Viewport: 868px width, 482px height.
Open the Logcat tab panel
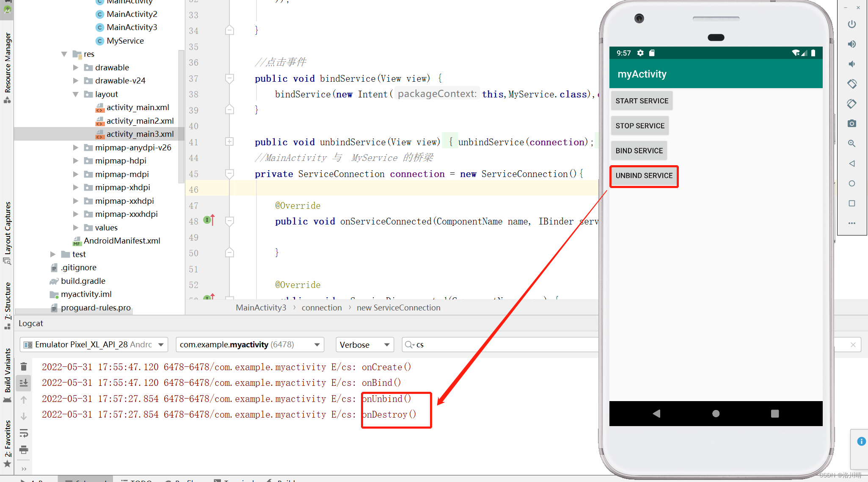[30, 323]
